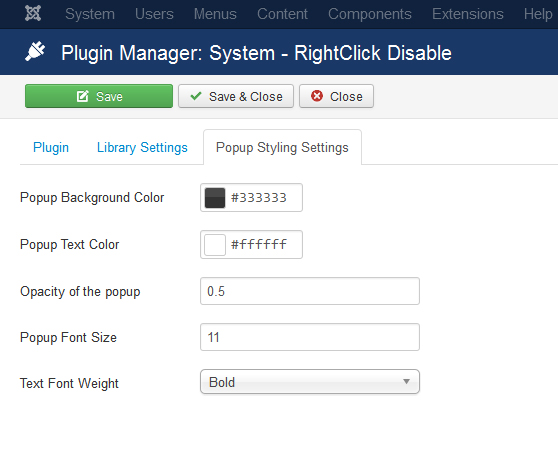558x464 pixels.
Task: Click the green checkmark on Save & Close
Action: coord(196,96)
